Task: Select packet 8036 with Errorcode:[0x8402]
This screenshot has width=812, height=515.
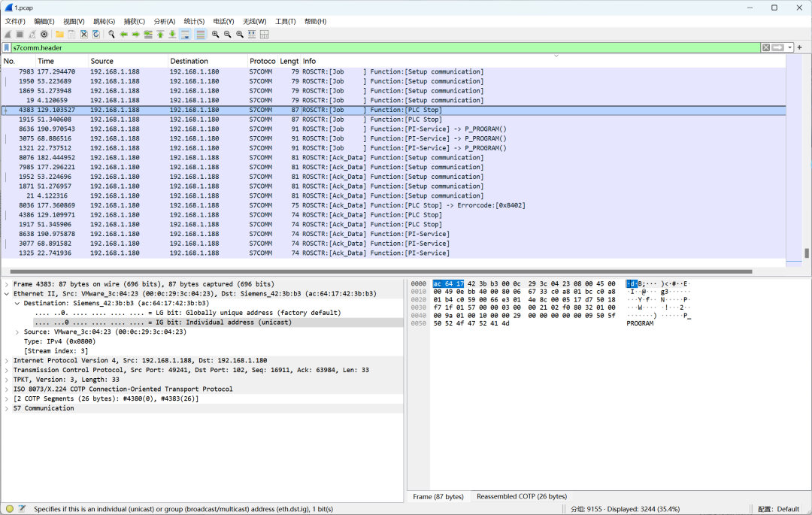Action: [393, 205]
